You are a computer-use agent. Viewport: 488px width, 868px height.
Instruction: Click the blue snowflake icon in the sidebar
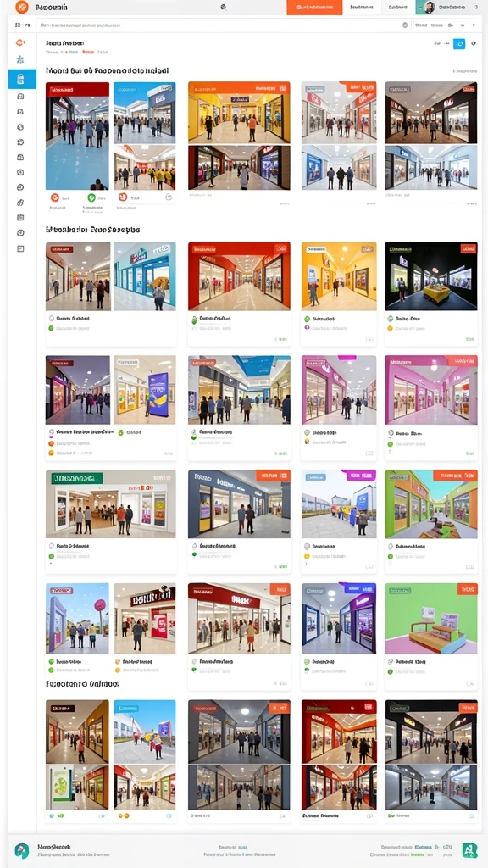[20, 59]
